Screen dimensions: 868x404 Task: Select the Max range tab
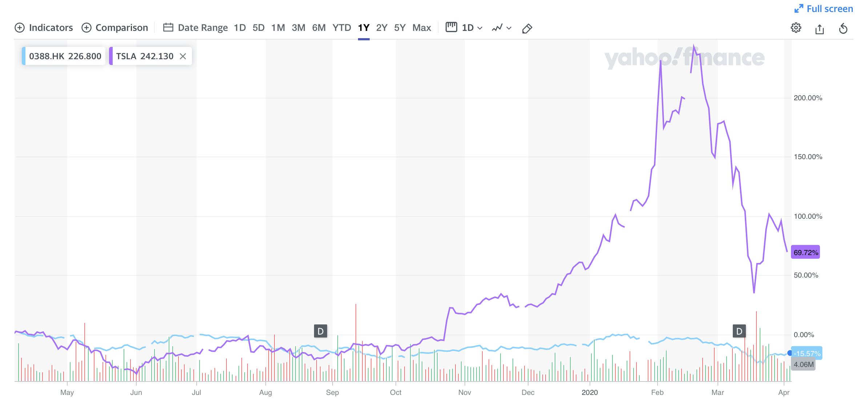pyautogui.click(x=422, y=28)
